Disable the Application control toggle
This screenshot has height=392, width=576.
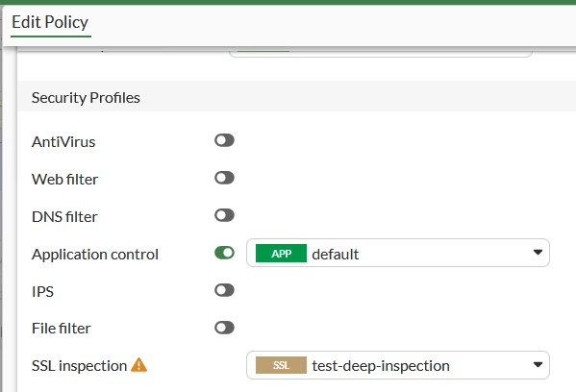[x=224, y=253]
